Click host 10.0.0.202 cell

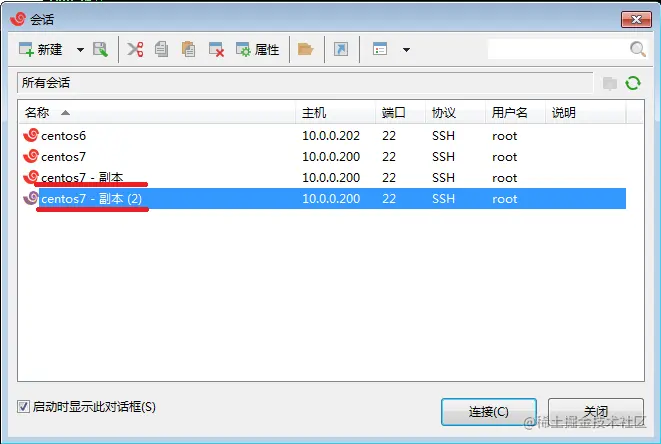point(331,136)
